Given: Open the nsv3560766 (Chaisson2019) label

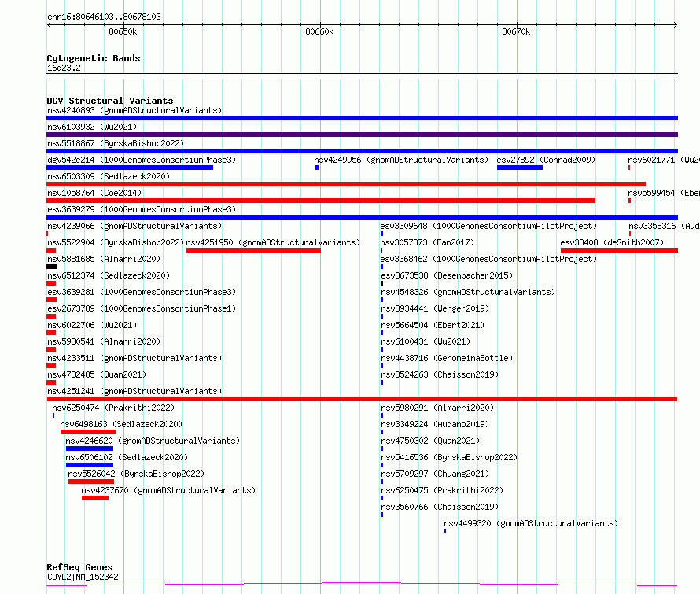Looking at the screenshot, I should click(x=440, y=507).
